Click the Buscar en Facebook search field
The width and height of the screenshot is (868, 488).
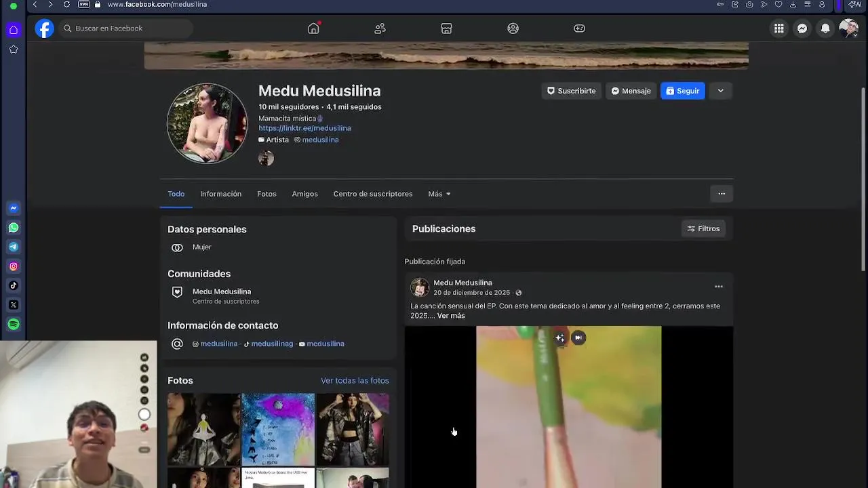(x=126, y=28)
